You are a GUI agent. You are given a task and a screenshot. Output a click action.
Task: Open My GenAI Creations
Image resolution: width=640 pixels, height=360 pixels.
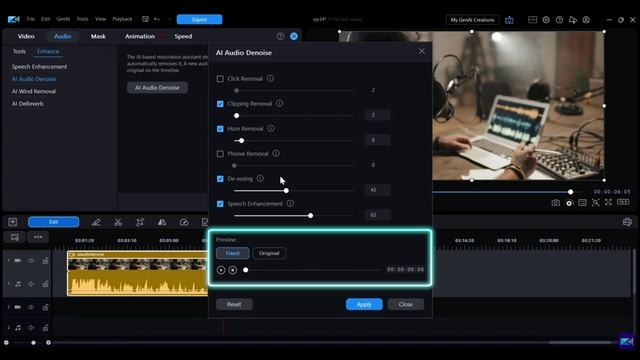(x=472, y=20)
